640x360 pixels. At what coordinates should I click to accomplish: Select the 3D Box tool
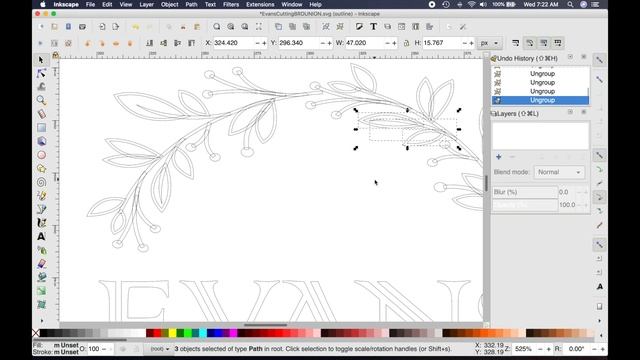tap(41, 141)
